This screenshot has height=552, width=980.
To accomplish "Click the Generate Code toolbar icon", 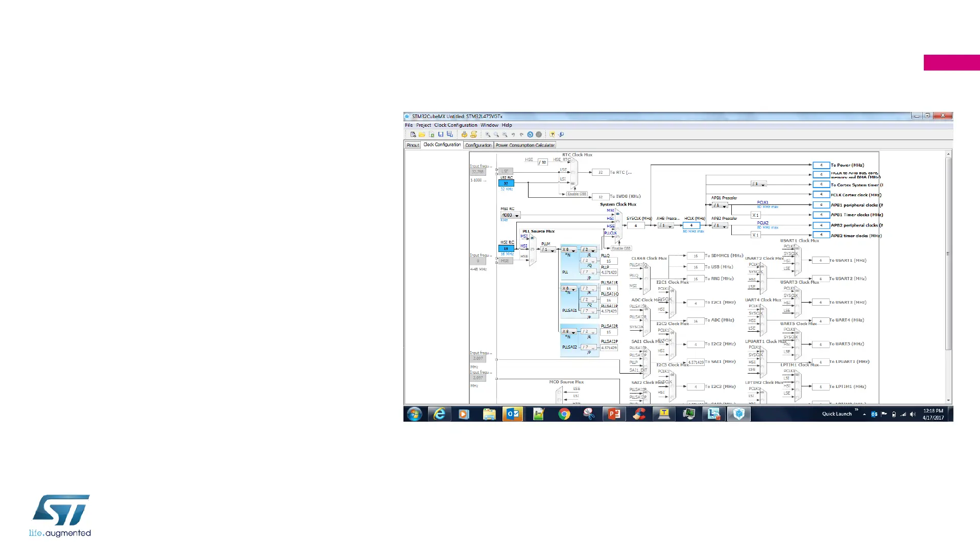I will (464, 134).
